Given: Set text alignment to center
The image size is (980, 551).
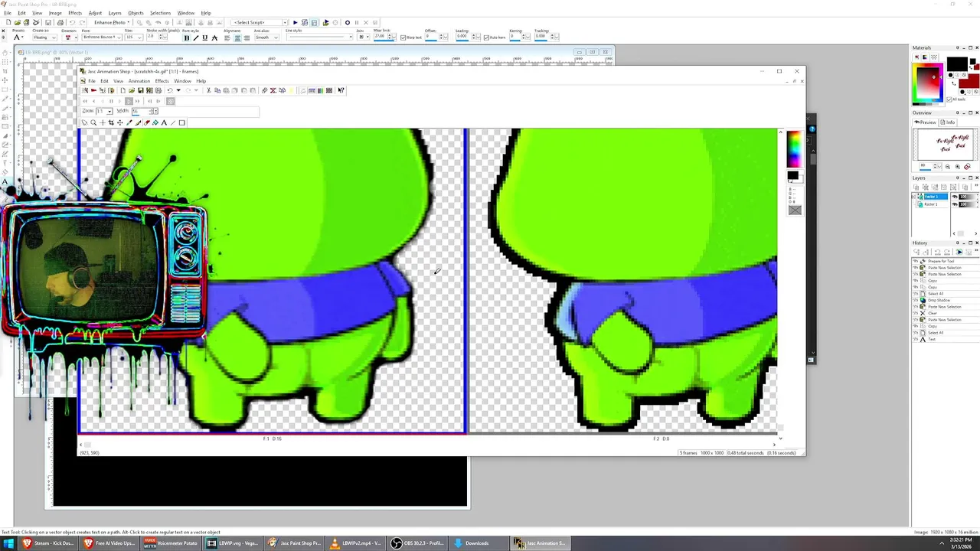Looking at the screenshot, I should tap(237, 37).
